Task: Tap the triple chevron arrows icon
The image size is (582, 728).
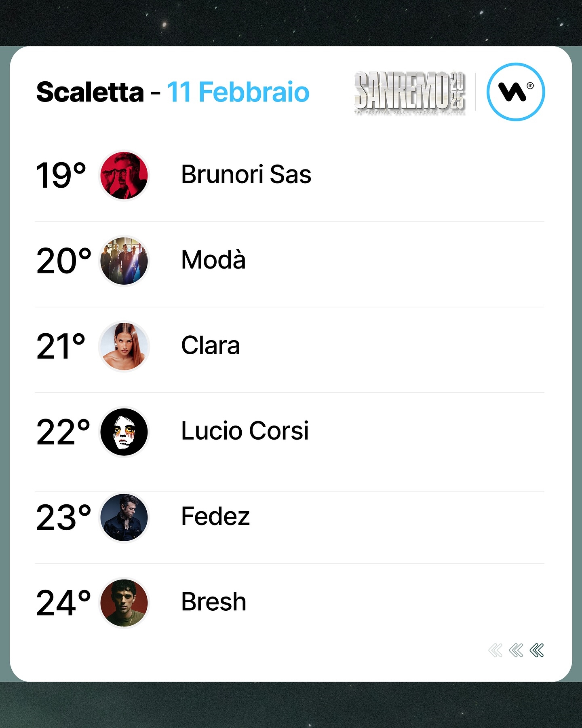Action: (516, 650)
